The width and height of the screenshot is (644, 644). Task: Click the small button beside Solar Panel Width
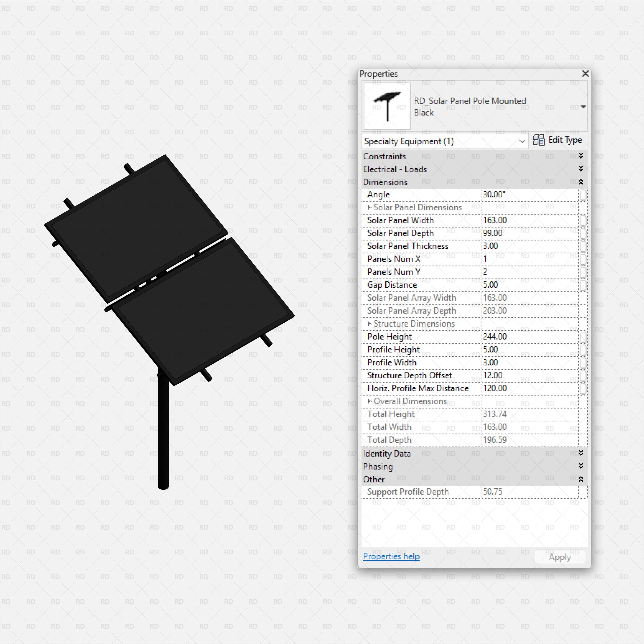[x=583, y=220]
